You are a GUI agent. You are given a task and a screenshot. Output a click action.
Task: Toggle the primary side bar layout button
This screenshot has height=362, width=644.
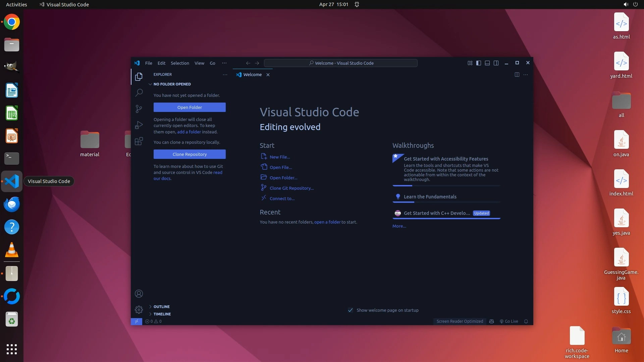479,63
